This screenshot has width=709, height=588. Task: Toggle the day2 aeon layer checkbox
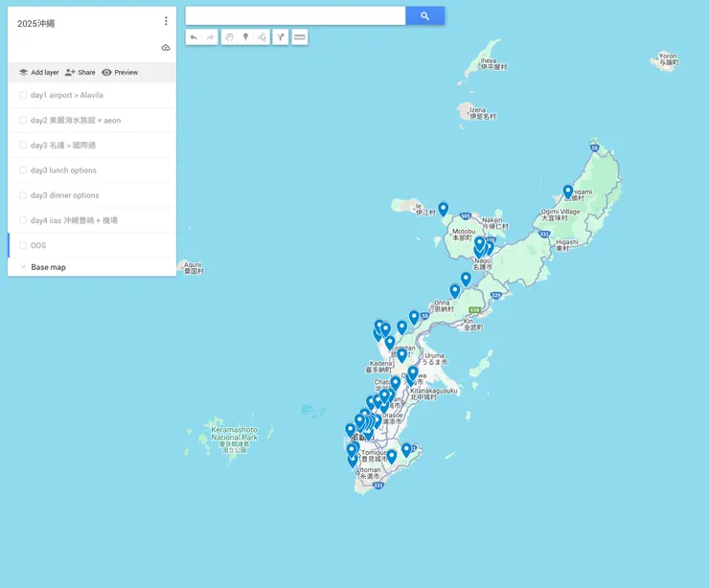pos(23,121)
